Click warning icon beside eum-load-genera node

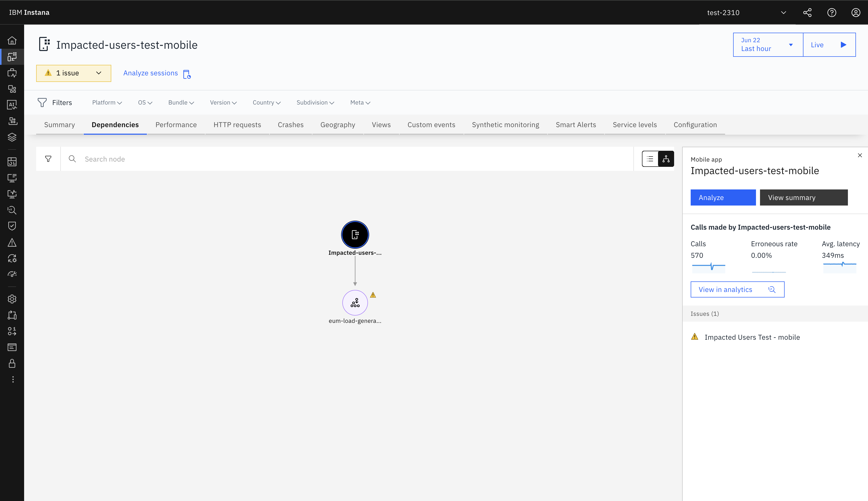coord(373,295)
